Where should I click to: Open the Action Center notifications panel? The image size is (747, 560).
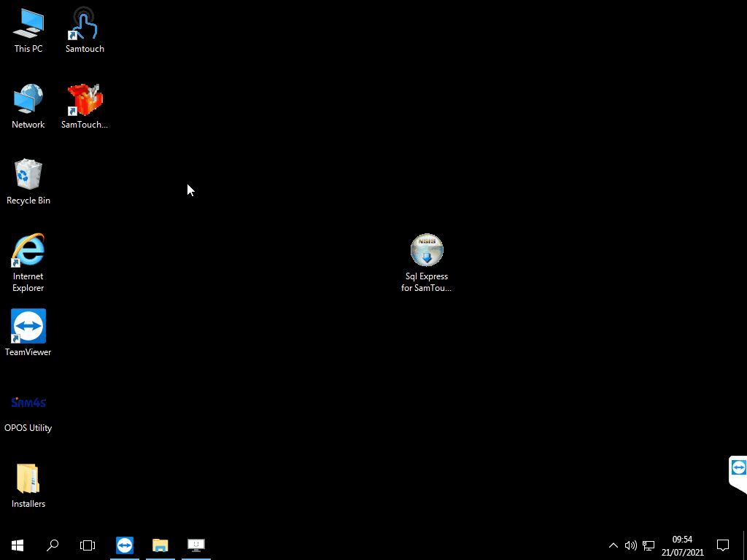tap(723, 545)
